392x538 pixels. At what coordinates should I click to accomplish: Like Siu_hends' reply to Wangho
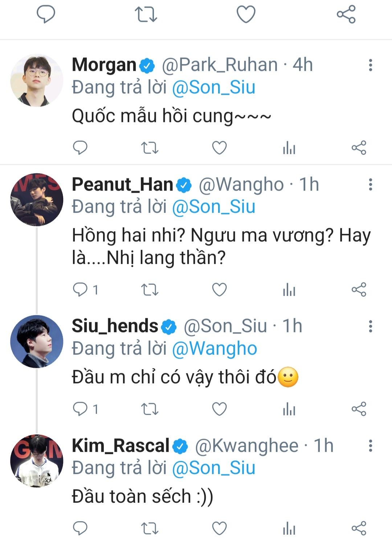[219, 409]
